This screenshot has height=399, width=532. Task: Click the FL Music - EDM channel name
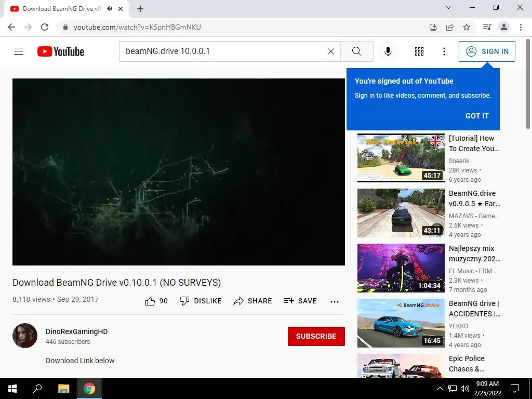coord(473,271)
